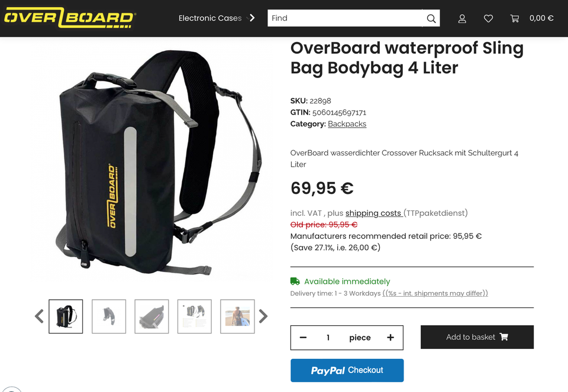Open Electronic Cases menu item
The image size is (568, 392).
click(209, 18)
